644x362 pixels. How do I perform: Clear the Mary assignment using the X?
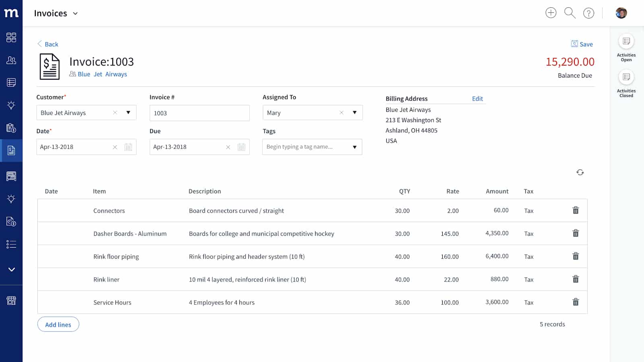[341, 113]
